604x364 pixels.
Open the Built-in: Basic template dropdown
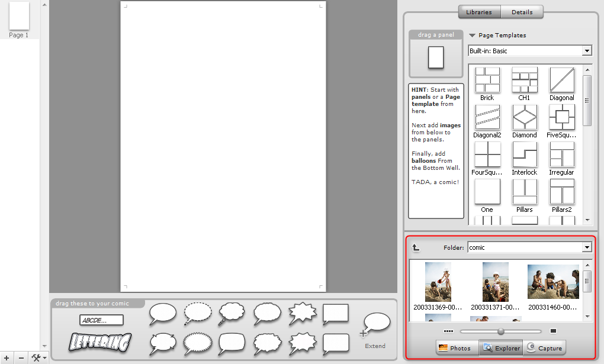pos(587,51)
